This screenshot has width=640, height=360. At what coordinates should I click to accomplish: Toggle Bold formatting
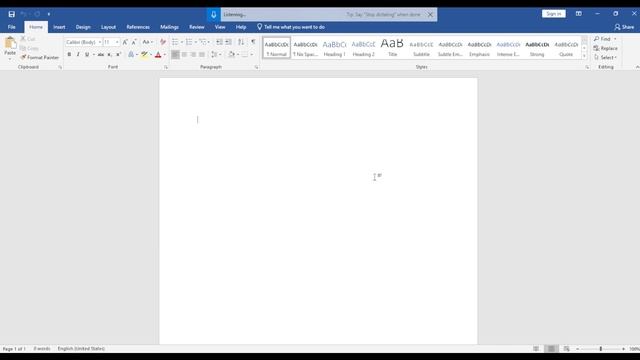(69, 54)
